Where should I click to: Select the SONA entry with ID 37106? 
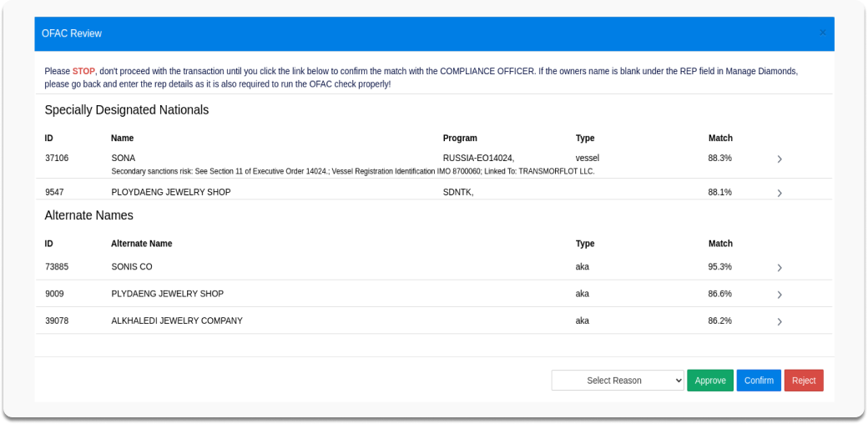click(124, 158)
